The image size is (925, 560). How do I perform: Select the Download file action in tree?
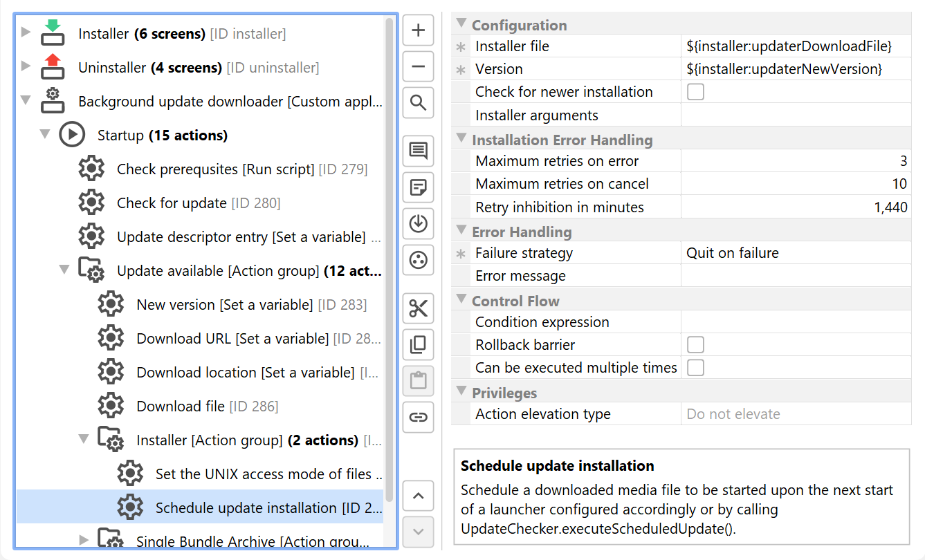coord(181,407)
